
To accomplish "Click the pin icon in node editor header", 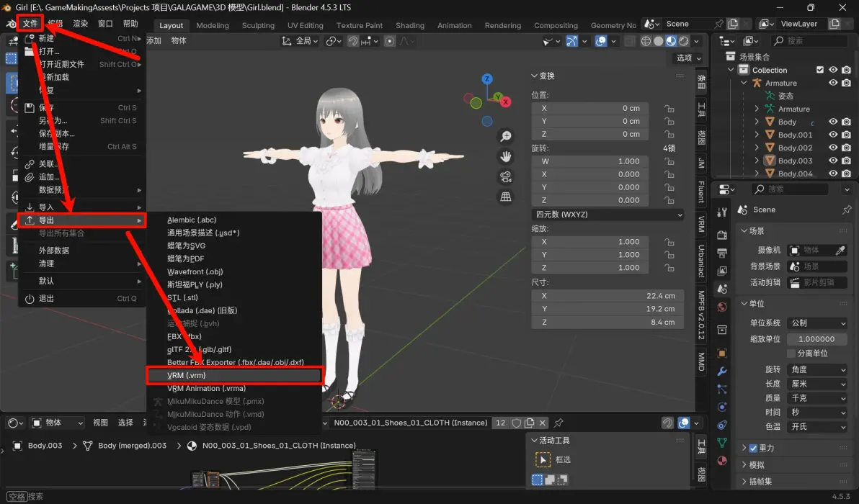I will pyautogui.click(x=558, y=423).
